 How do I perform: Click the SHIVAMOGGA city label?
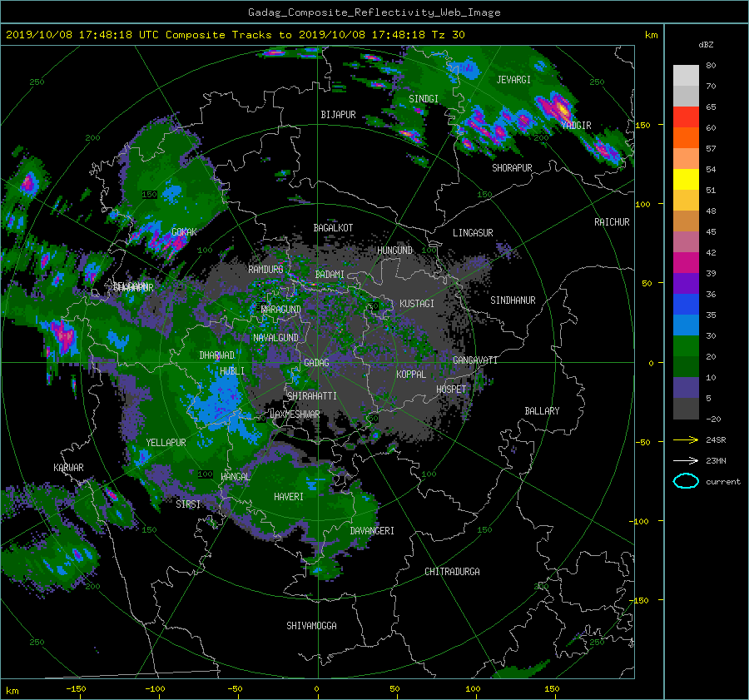point(311,626)
